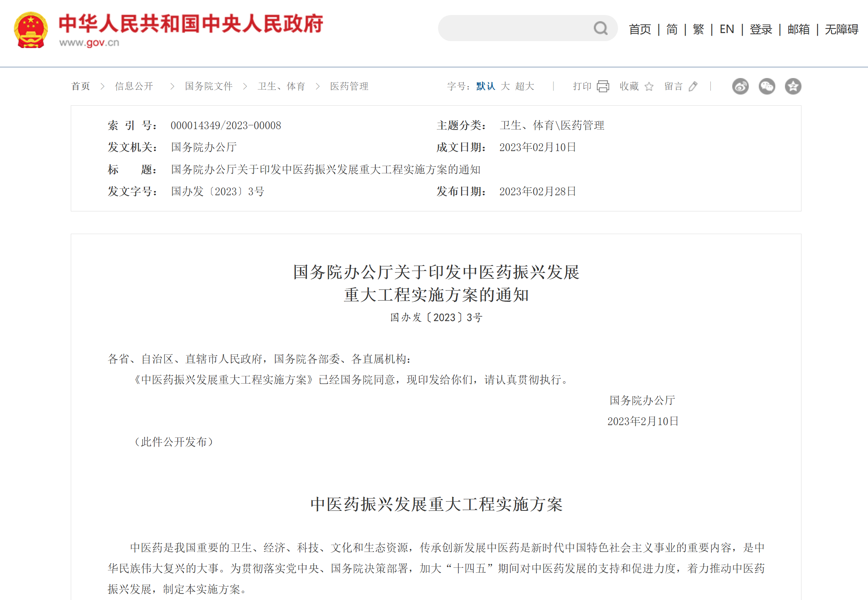The width and height of the screenshot is (868, 600).
Task: Click publish date 2023年02月28日
Action: click(x=538, y=191)
